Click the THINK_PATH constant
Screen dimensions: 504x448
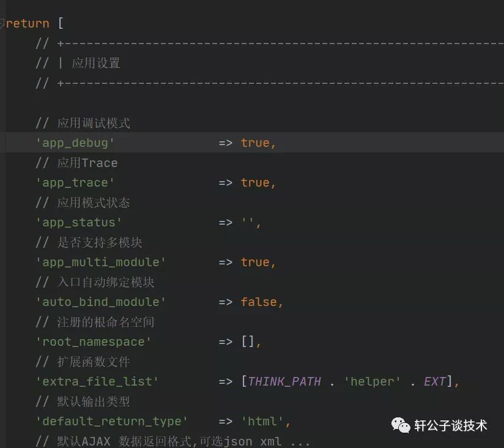[284, 381]
